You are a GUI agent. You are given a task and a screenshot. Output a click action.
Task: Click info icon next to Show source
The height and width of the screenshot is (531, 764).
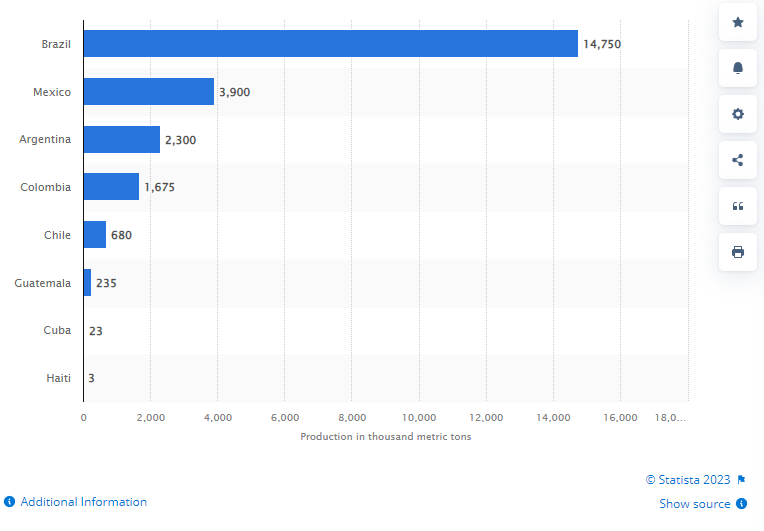tap(742, 504)
